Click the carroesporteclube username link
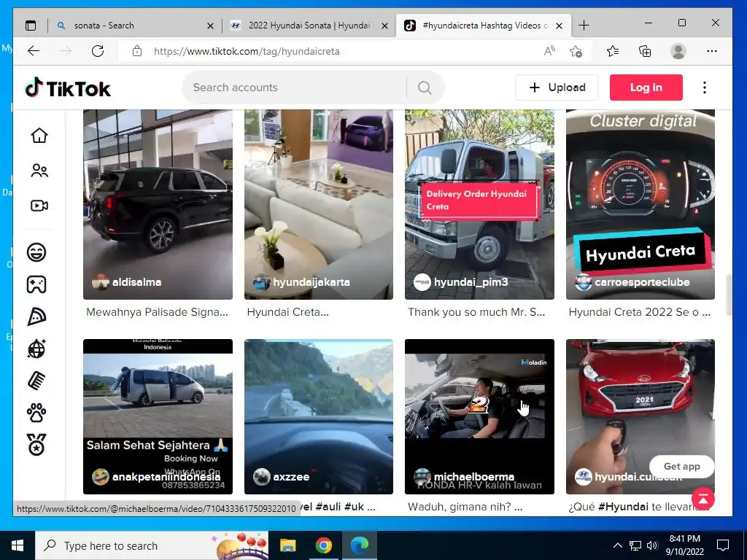747x560 pixels. pyautogui.click(x=642, y=282)
